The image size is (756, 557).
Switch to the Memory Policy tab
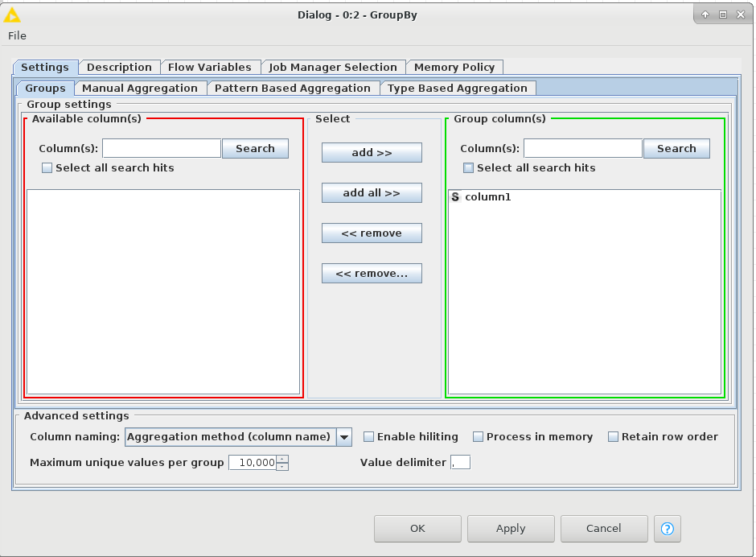[455, 67]
